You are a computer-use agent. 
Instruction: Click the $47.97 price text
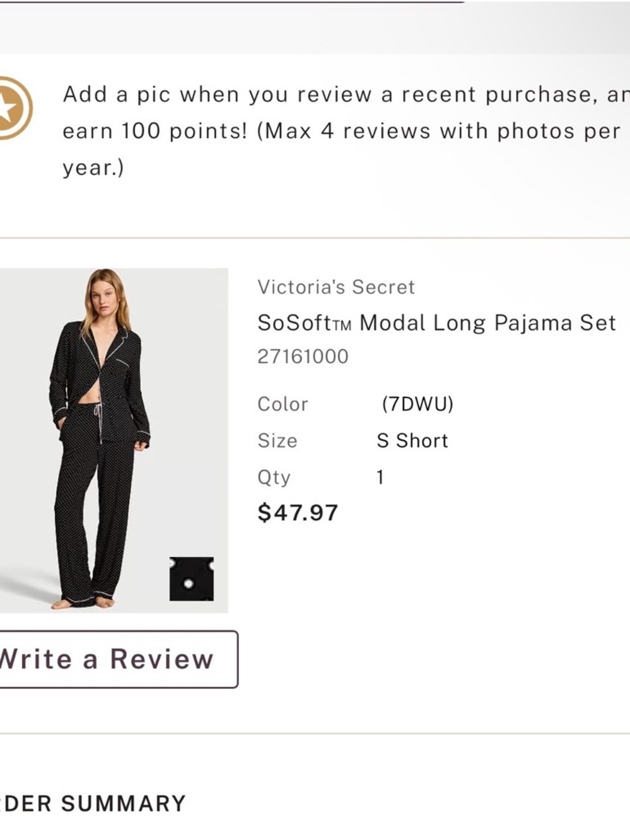coord(298,513)
